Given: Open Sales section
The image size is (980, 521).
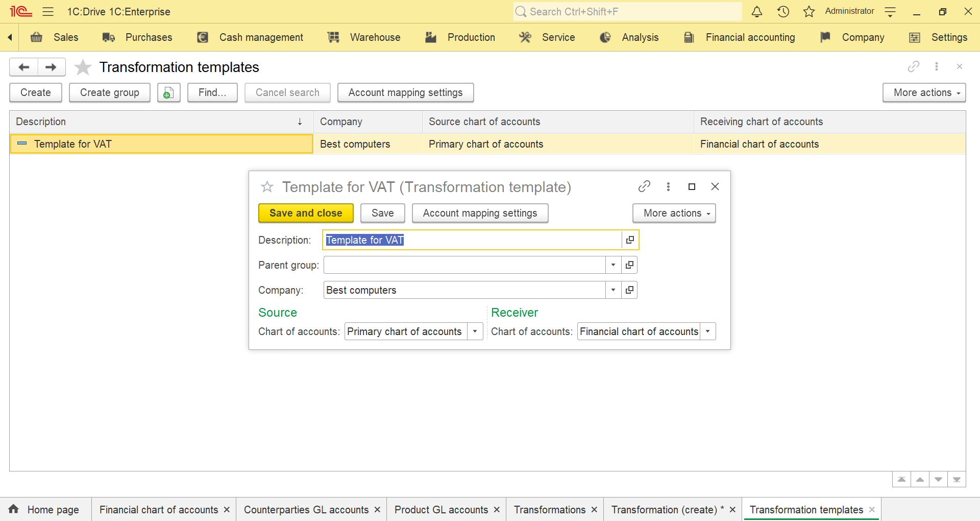Looking at the screenshot, I should [x=55, y=37].
